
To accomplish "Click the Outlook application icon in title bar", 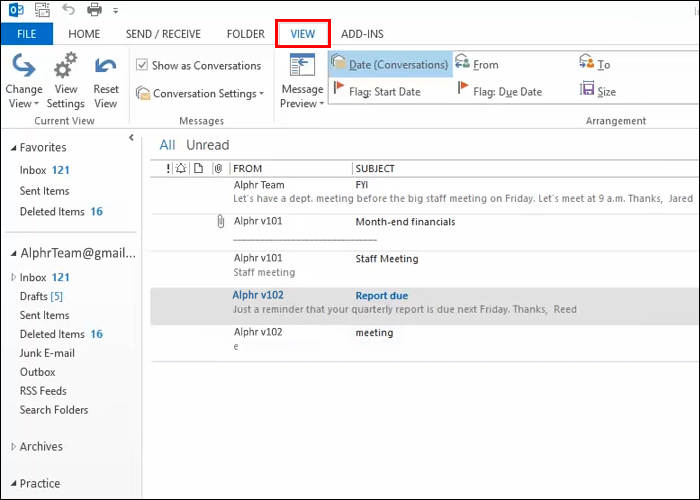I will tap(17, 9).
